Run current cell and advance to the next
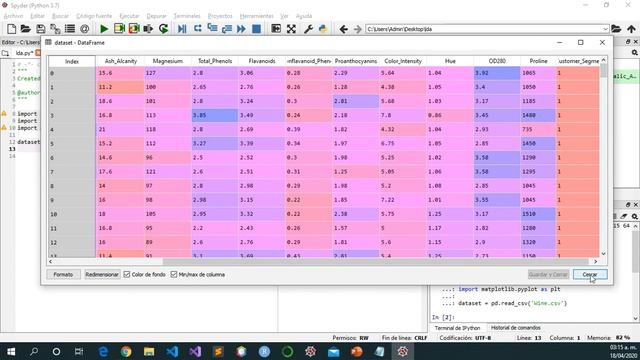Image resolution: width=640 pixels, height=360 pixels. tap(134, 29)
